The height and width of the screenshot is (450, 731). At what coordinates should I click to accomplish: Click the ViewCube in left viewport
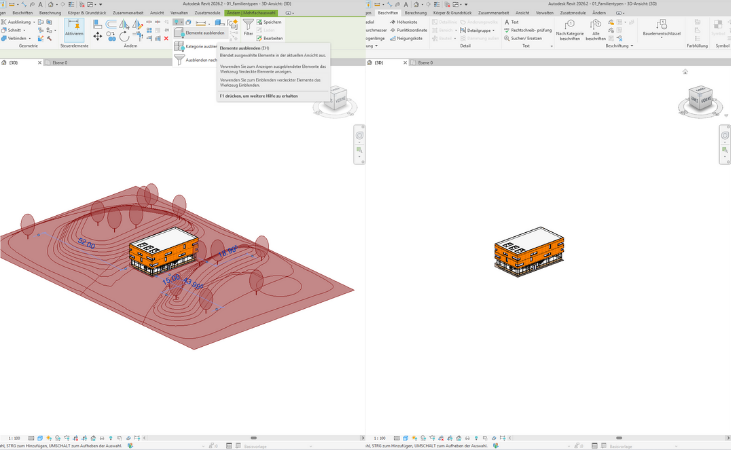point(338,101)
